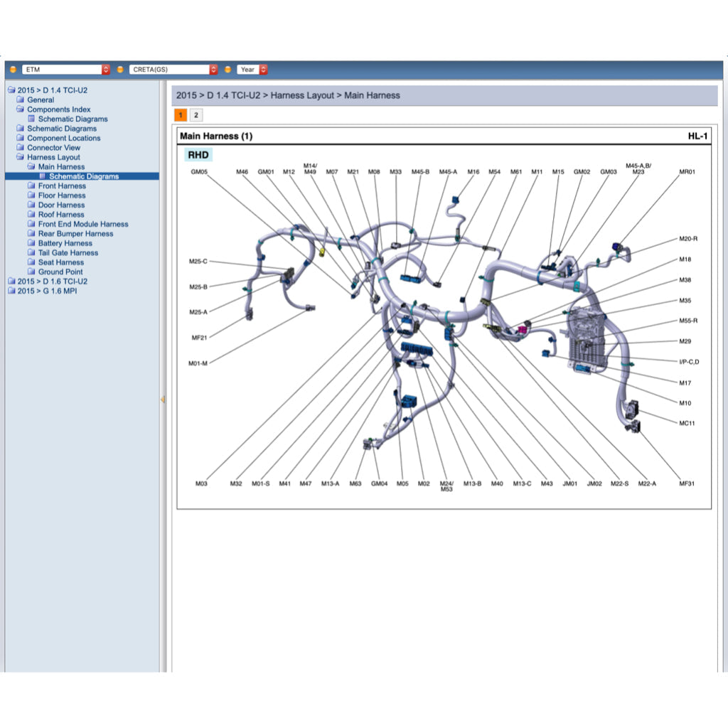Click document icon under Components Index
Image resolution: width=728 pixels, height=728 pixels.
coord(31,119)
